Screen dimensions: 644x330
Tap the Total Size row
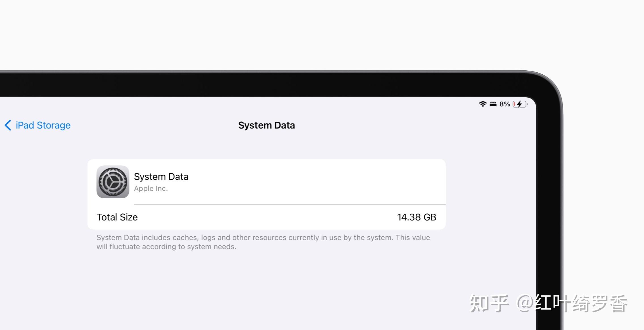pos(266,217)
